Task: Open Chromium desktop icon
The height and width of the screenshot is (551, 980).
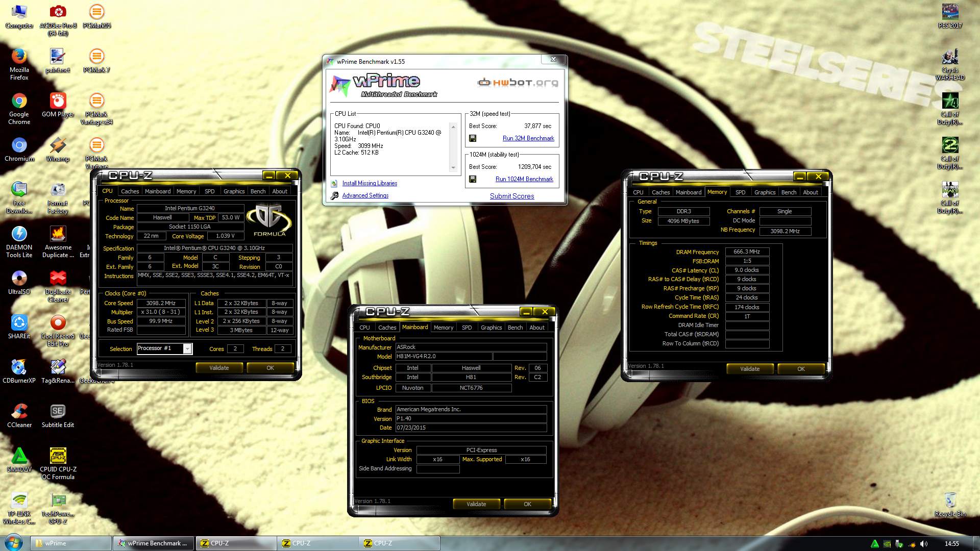Action: [x=19, y=149]
